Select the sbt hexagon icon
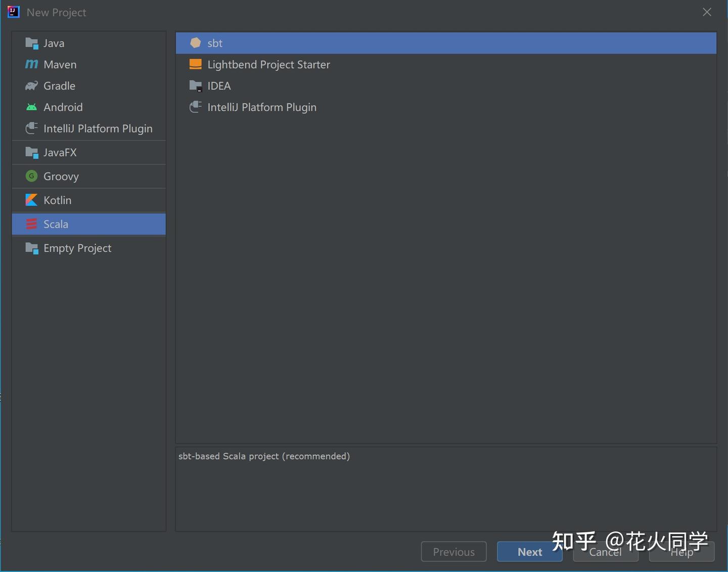728x572 pixels. tap(195, 43)
